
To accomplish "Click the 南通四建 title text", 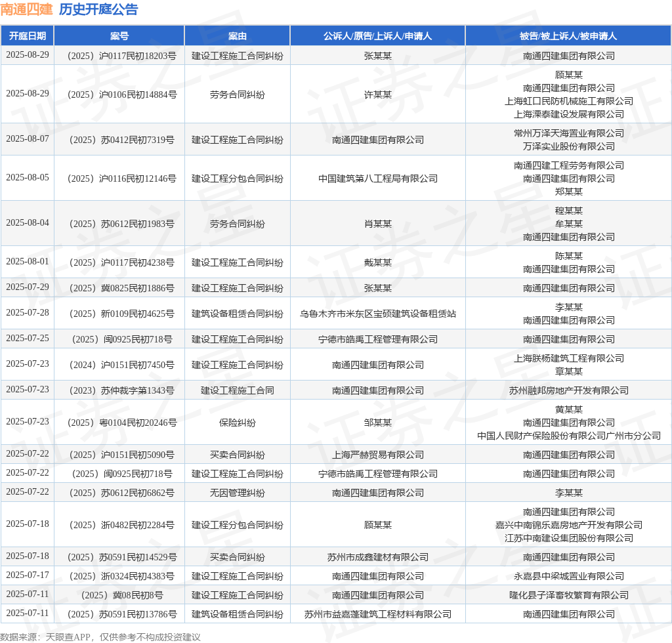I will 26,9.
